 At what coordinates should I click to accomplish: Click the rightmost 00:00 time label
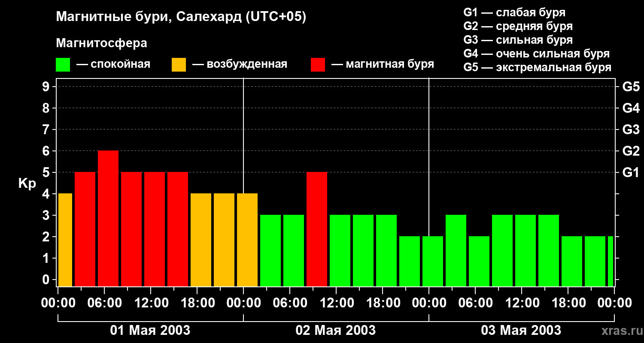pos(614,303)
